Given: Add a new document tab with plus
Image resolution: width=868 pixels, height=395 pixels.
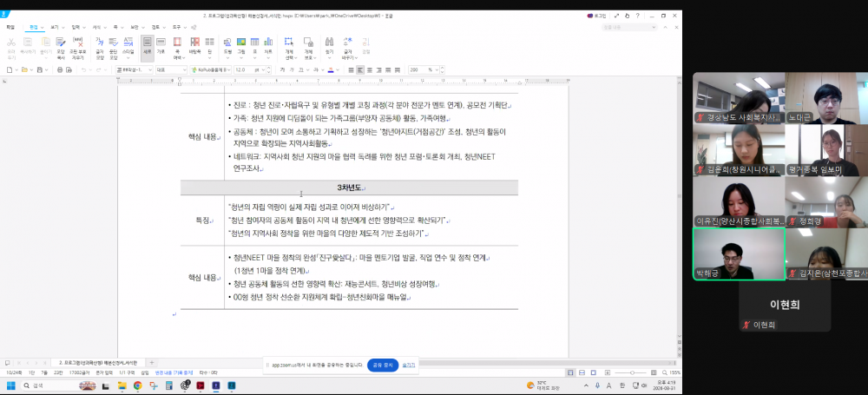Looking at the screenshot, I should pos(152,362).
